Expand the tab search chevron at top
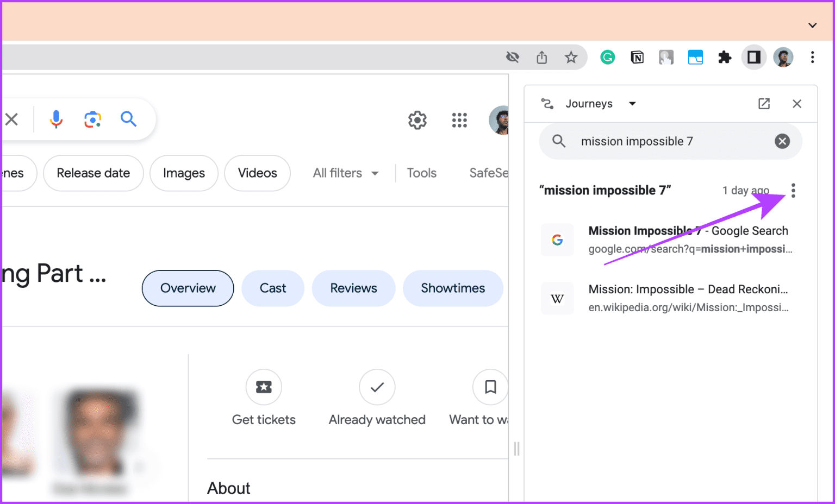This screenshot has height=504, width=835. [x=812, y=26]
